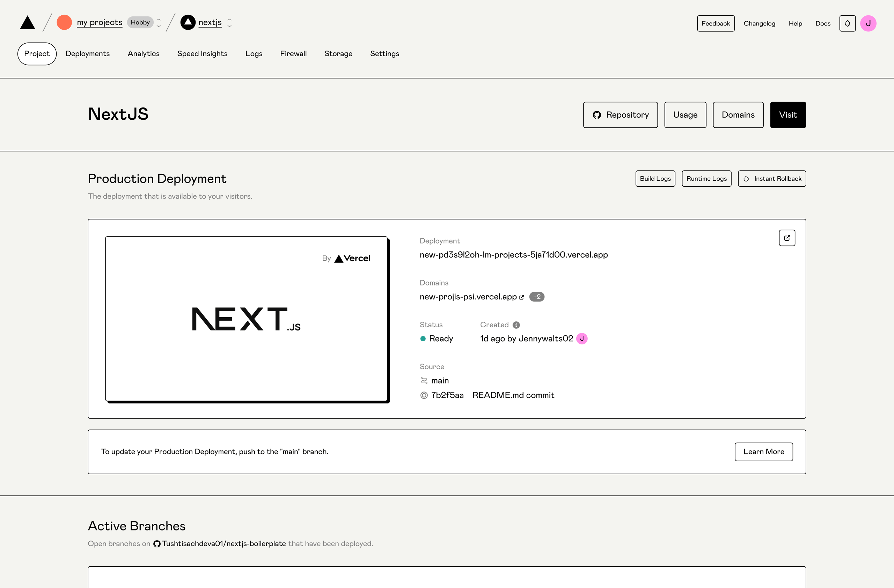Open the Help link

click(x=795, y=23)
